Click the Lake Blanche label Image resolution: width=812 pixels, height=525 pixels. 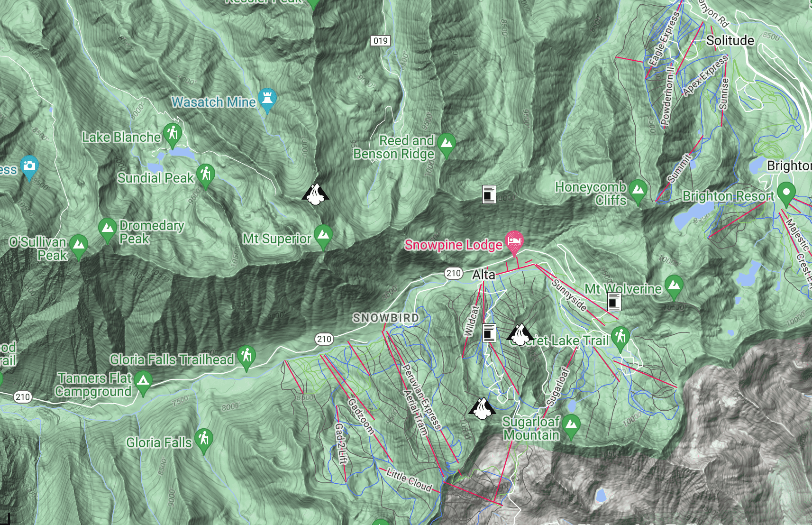pyautogui.click(x=122, y=138)
